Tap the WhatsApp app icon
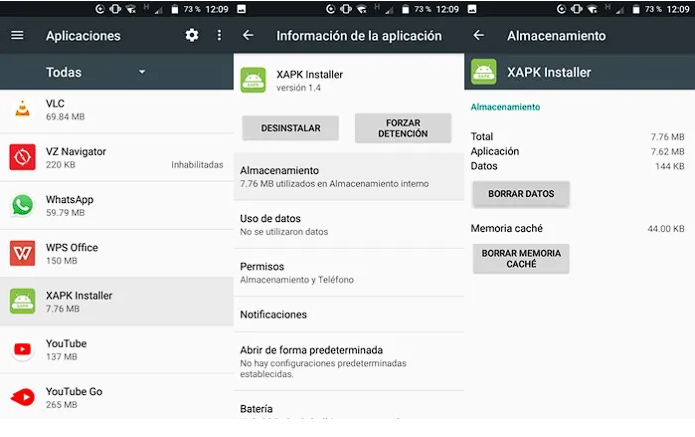695x437 pixels. (x=22, y=205)
